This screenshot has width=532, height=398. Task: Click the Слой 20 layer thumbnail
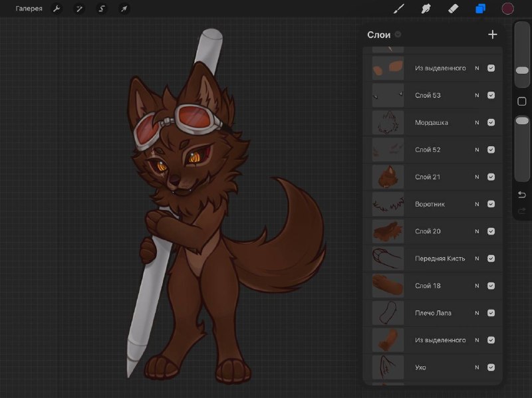(388, 231)
